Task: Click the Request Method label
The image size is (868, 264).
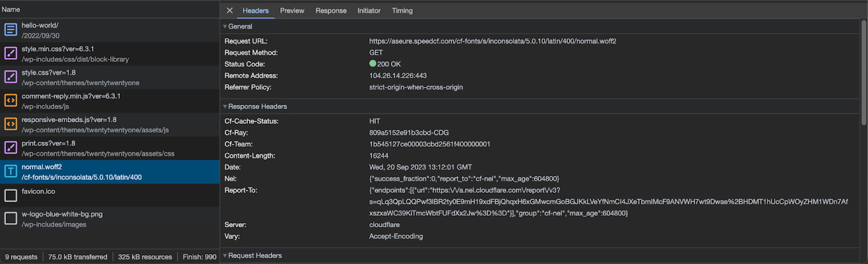Action: [x=251, y=53]
